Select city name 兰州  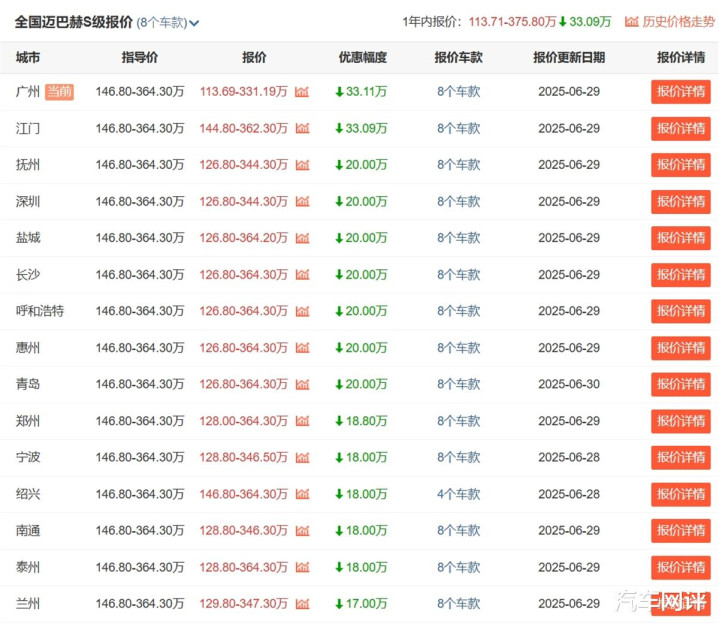pyautogui.click(x=28, y=604)
